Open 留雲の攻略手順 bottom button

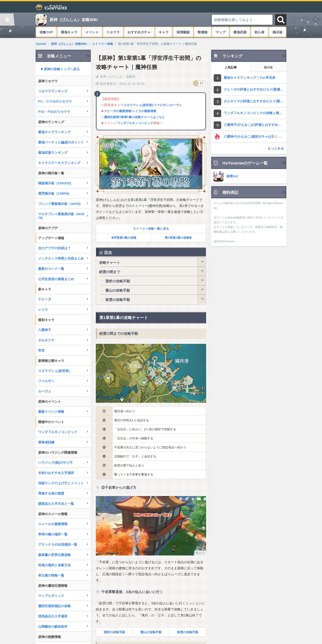188,632
